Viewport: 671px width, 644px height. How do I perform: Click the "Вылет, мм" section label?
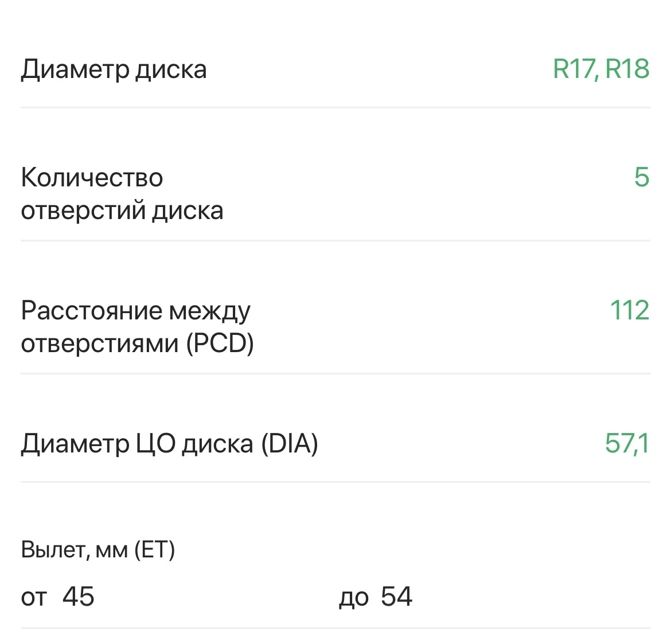tap(74, 550)
